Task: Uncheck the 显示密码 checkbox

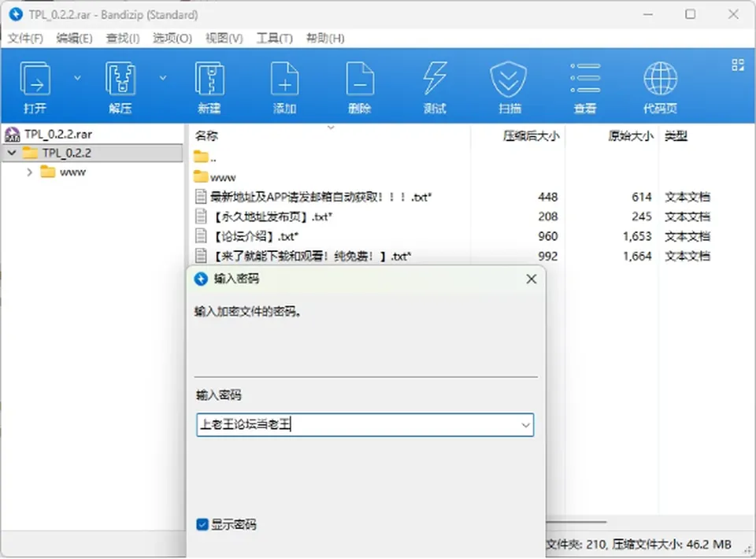Action: pos(202,524)
